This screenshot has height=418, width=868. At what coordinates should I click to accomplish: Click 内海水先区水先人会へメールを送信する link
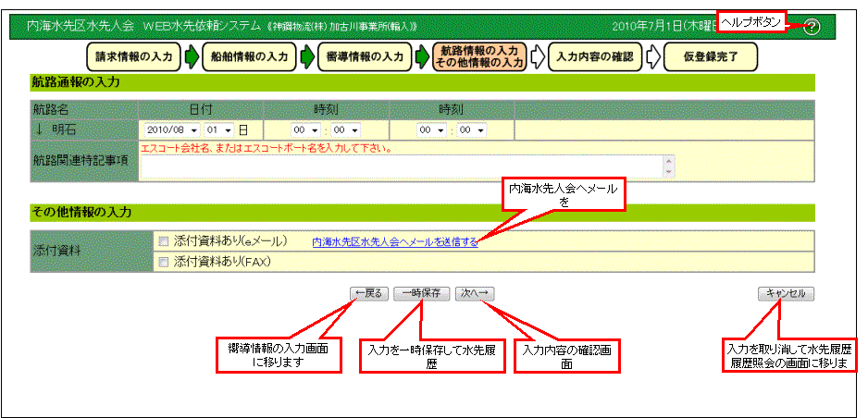[394, 241]
